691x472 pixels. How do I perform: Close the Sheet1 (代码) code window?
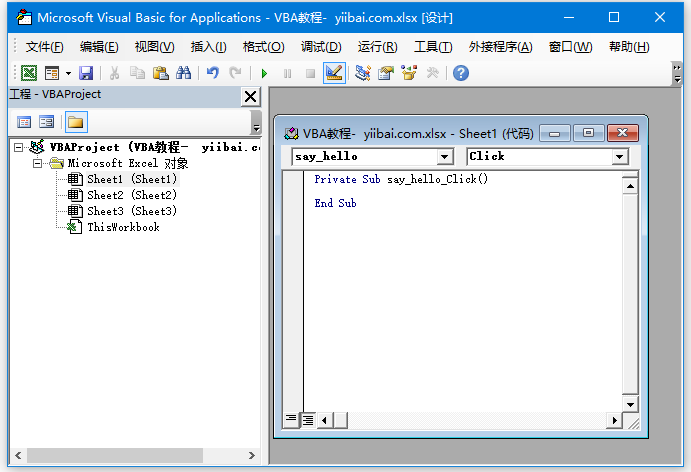(x=622, y=133)
